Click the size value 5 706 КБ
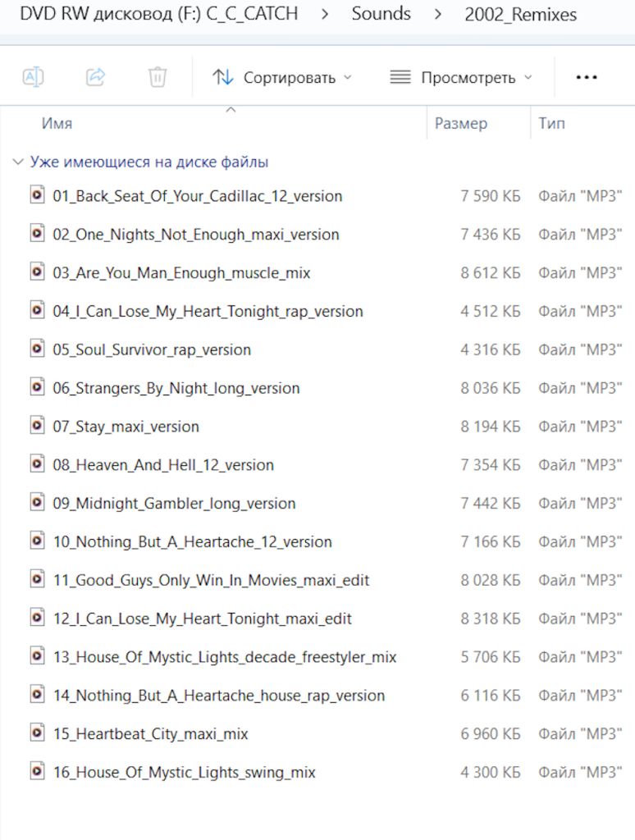Image resolution: width=635 pixels, height=840 pixels. coord(491,657)
